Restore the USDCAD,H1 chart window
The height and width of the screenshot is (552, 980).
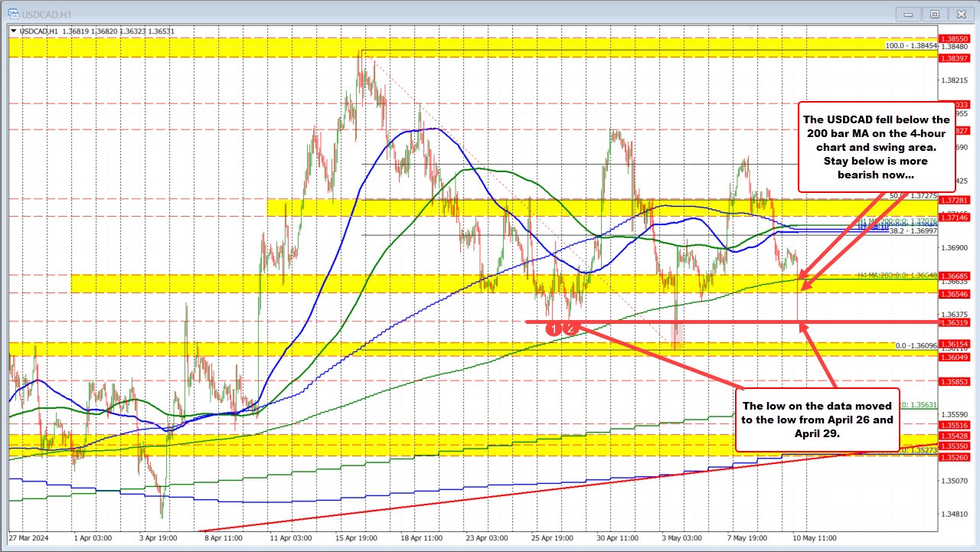pyautogui.click(x=935, y=14)
